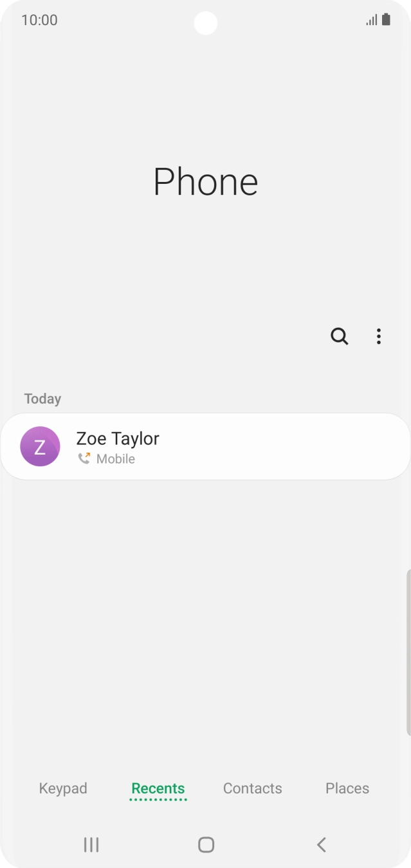
Task: Tap the search magnifier icon
Action: tap(339, 336)
